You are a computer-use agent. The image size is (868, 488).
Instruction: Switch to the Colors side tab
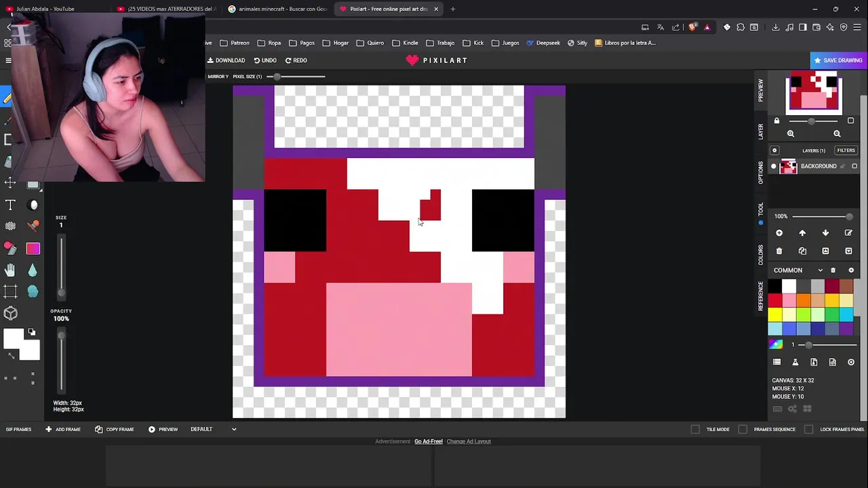click(x=761, y=256)
